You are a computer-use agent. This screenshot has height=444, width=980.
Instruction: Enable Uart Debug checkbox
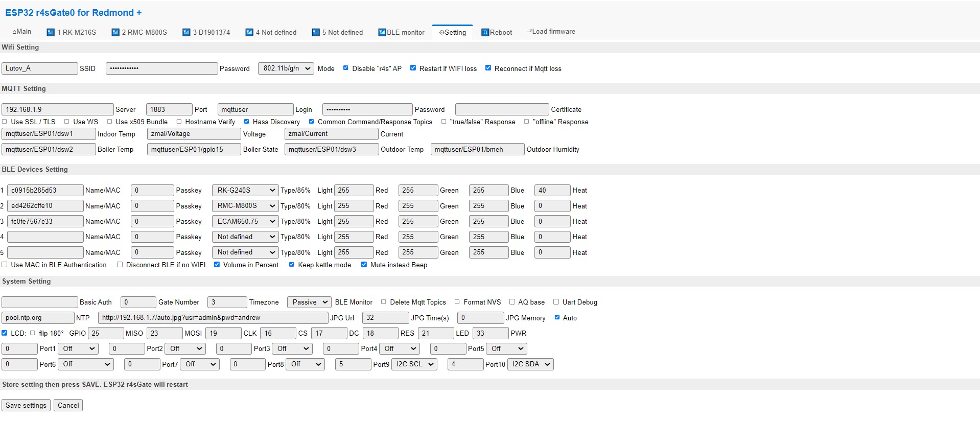coord(556,302)
